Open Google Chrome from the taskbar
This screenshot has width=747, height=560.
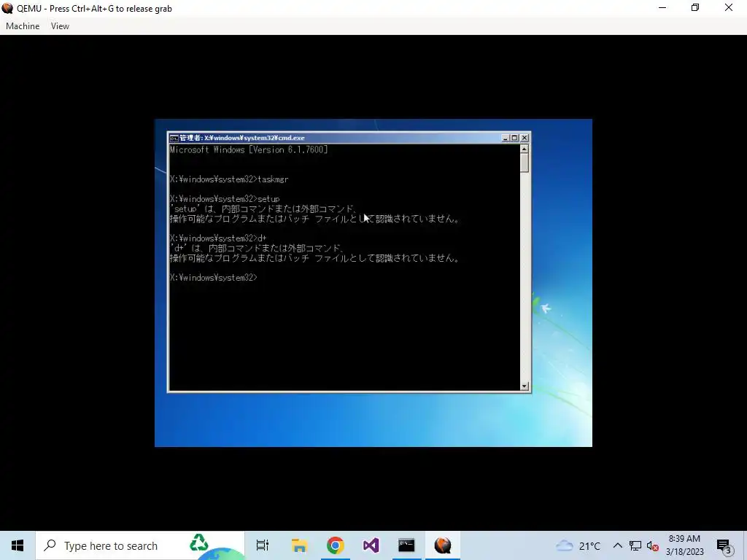(x=336, y=545)
